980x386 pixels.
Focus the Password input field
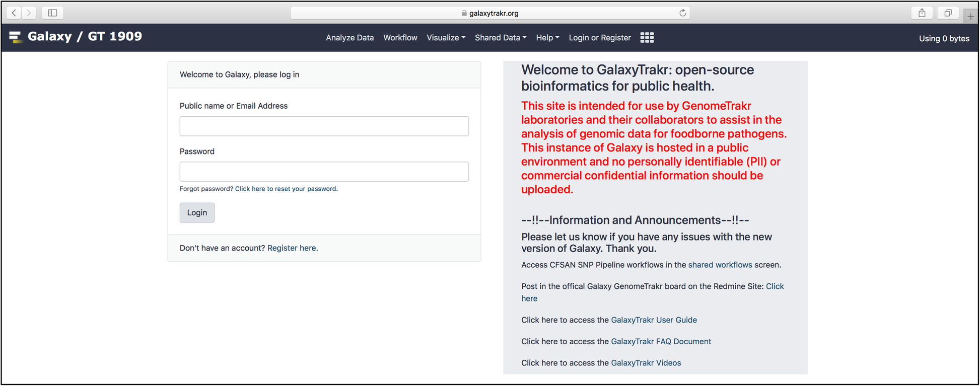pos(324,172)
